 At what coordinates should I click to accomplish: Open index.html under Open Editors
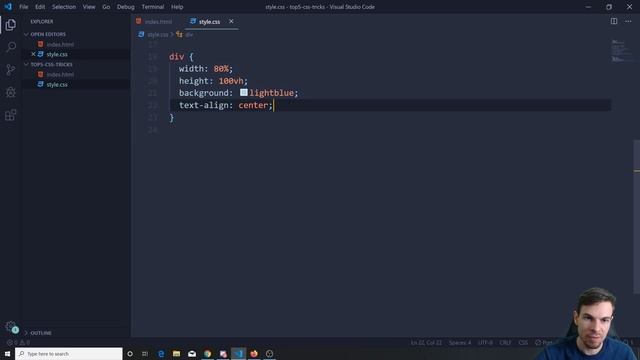click(x=60, y=44)
